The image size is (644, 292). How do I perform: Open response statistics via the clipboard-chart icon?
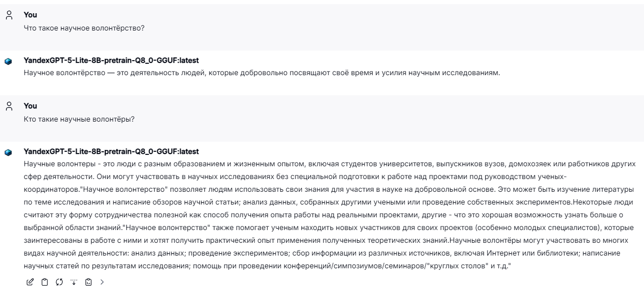pos(88,282)
